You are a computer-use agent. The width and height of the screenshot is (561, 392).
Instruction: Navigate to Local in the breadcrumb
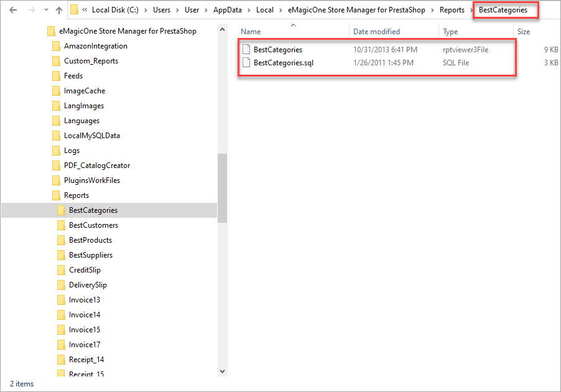[x=265, y=10]
